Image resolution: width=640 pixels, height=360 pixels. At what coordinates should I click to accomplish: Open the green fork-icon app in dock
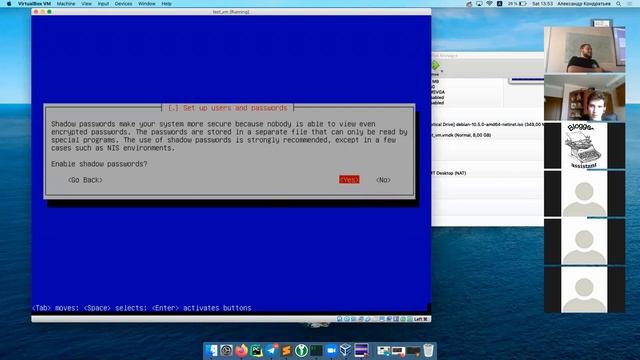click(x=301, y=350)
